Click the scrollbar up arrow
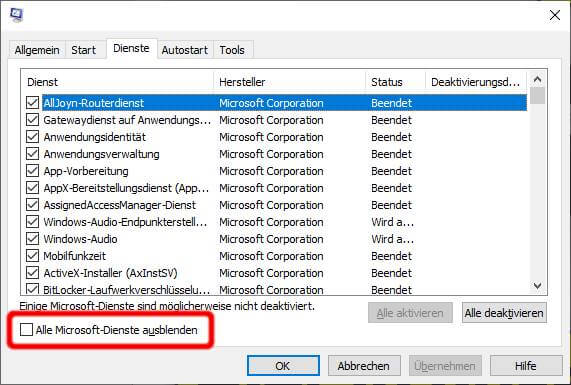This screenshot has width=571, height=385. click(537, 79)
